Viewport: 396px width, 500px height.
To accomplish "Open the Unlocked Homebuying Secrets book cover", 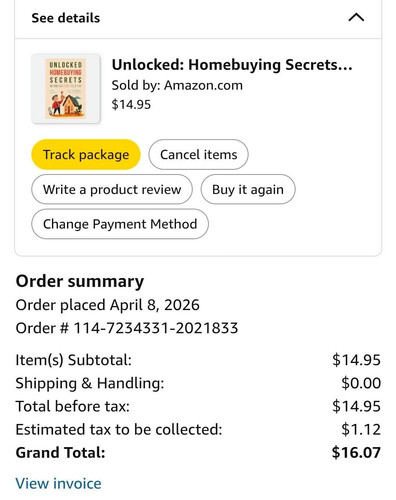I will point(66,88).
